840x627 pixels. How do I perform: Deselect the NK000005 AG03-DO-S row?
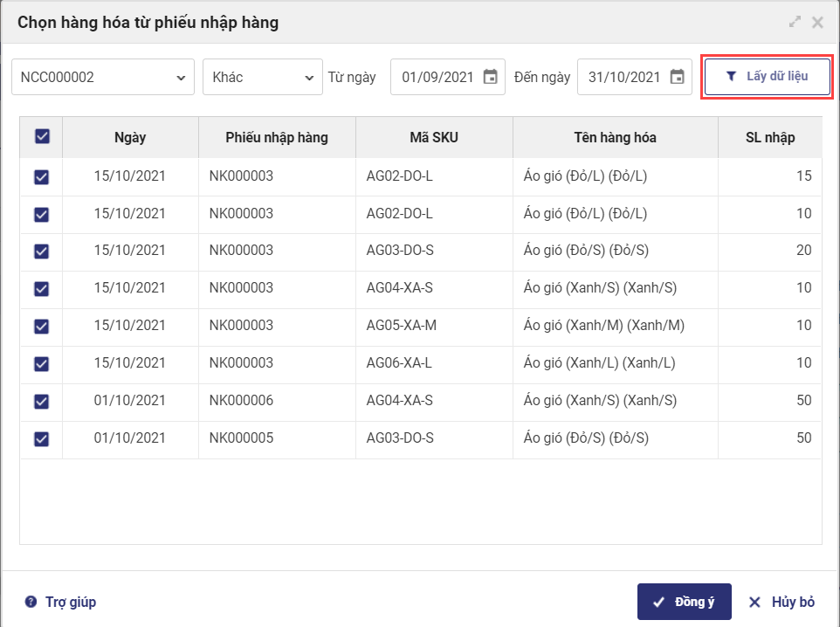tap(41, 438)
